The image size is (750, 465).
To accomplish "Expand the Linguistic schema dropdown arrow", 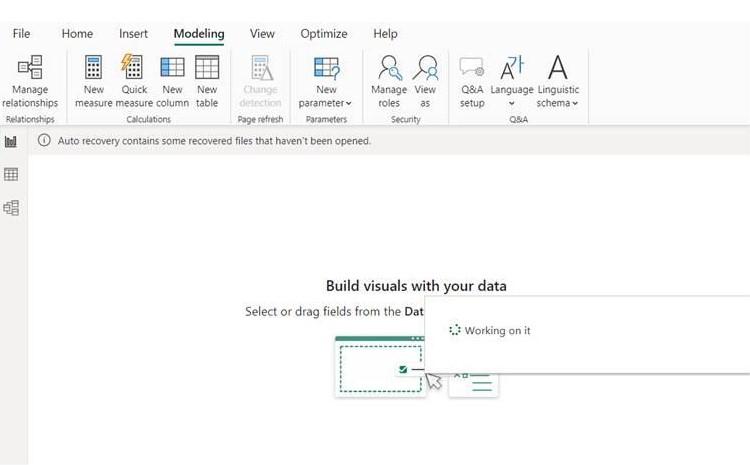I will [x=575, y=103].
